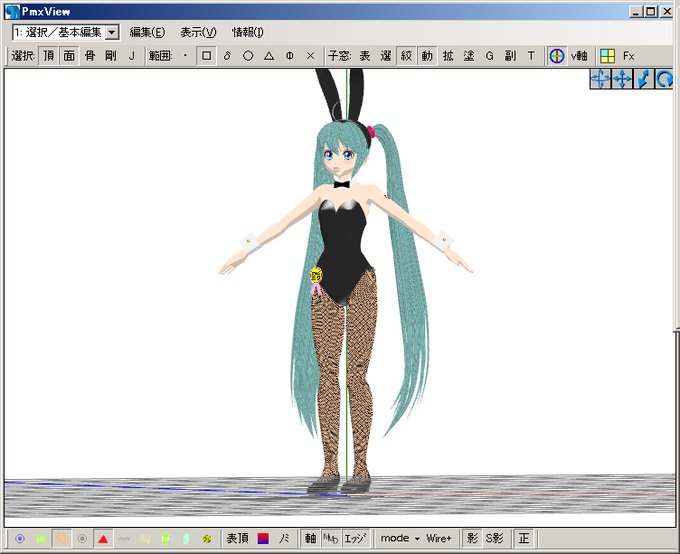Image resolution: width=680 pixels, height=554 pixels.
Task: Select the Φ range tool
Action: tap(290, 56)
